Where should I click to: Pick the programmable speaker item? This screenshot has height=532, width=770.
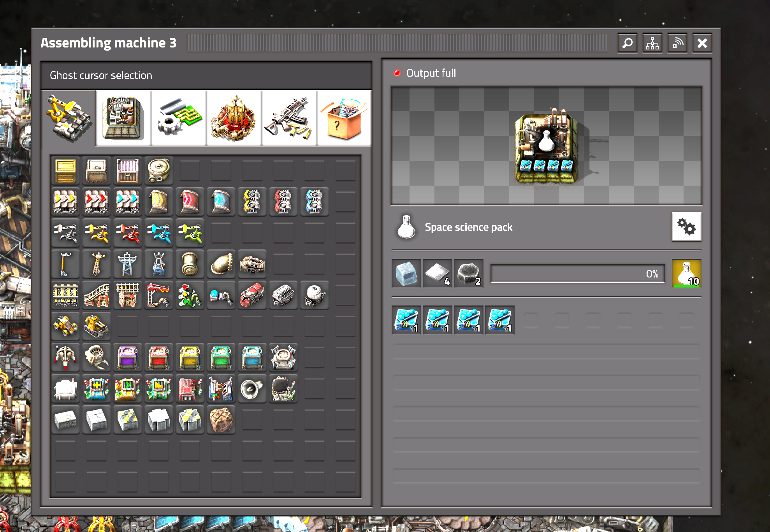click(252, 388)
